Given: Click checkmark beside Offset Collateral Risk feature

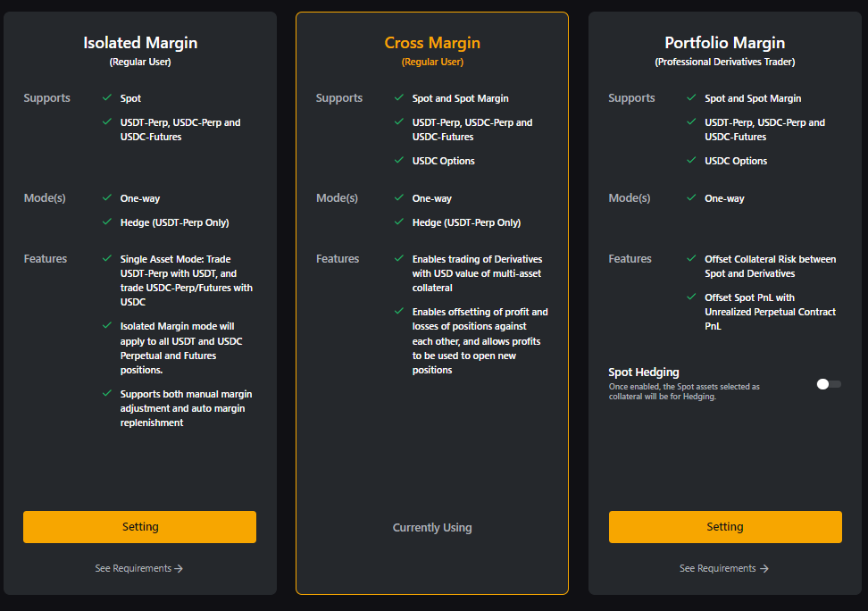Looking at the screenshot, I should coord(691,258).
